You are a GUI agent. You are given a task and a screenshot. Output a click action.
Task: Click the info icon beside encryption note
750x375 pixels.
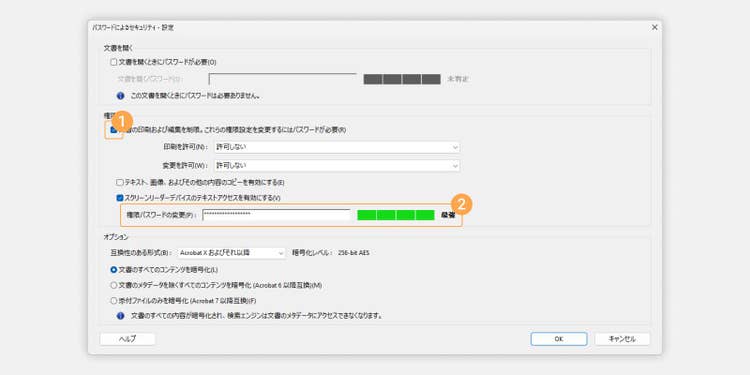tap(121, 316)
